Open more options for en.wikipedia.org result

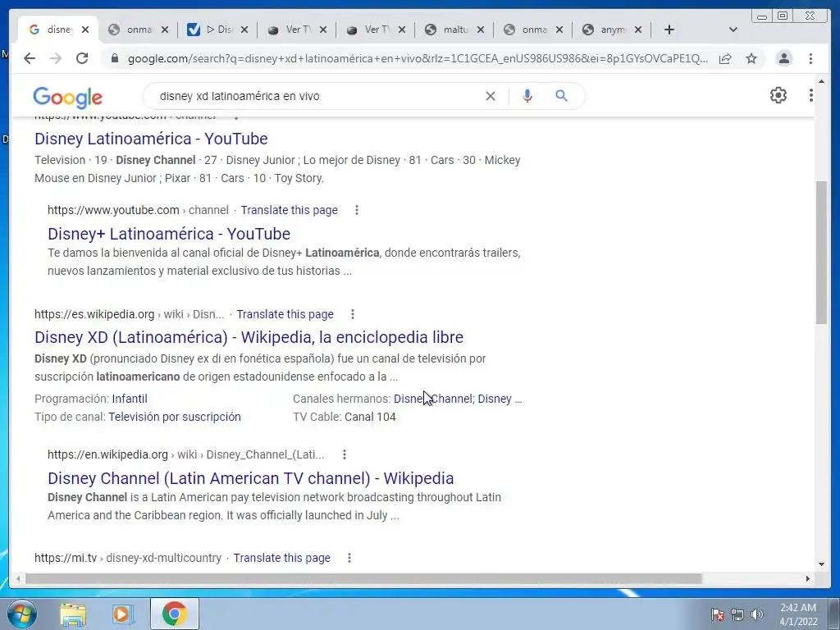coord(345,454)
